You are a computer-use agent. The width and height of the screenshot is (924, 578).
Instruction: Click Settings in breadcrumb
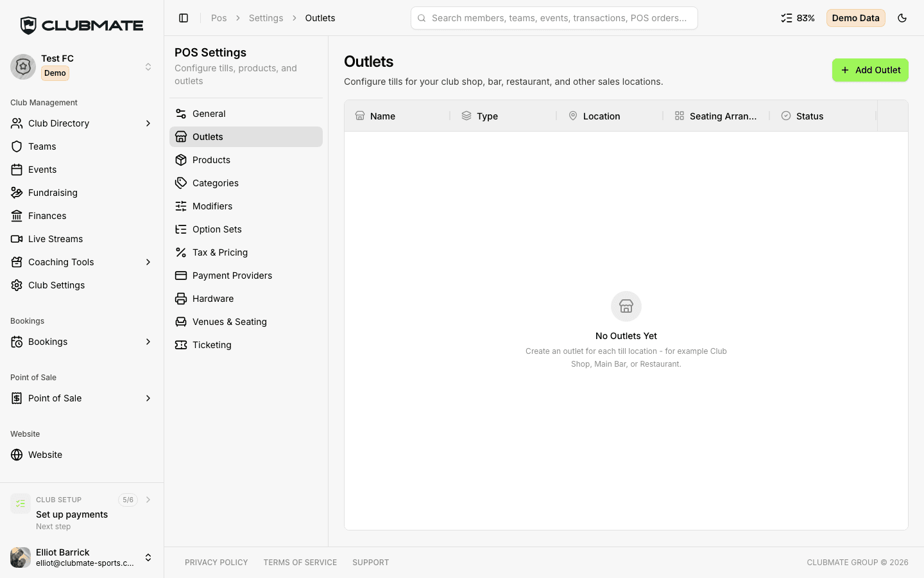pyautogui.click(x=266, y=18)
